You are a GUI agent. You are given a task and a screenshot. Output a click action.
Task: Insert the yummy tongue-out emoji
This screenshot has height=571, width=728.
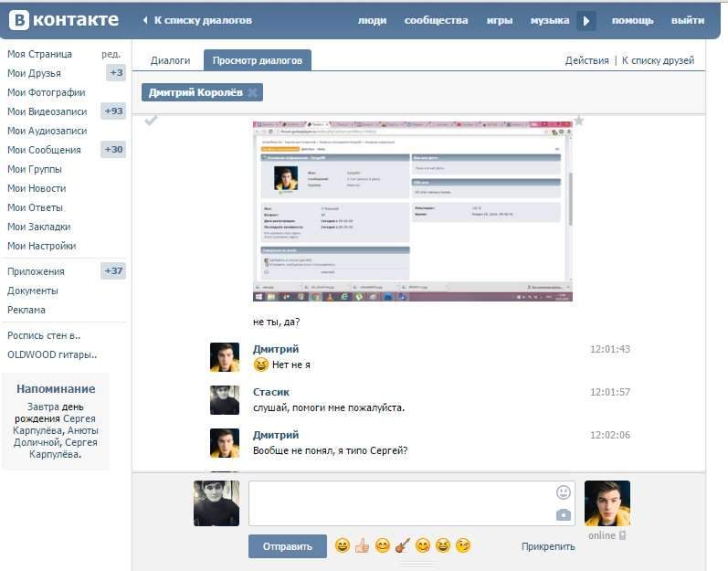[x=423, y=545]
